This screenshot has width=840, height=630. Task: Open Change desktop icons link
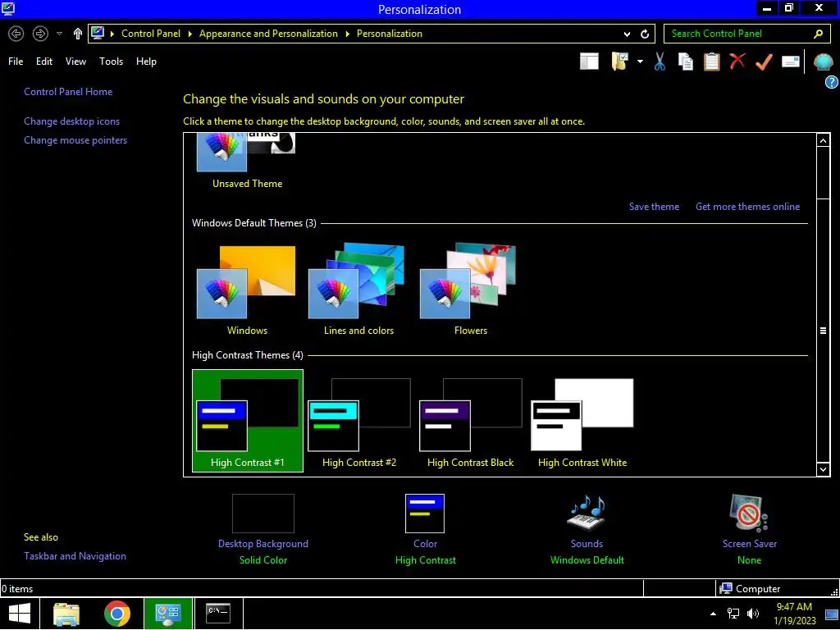pyautogui.click(x=71, y=121)
